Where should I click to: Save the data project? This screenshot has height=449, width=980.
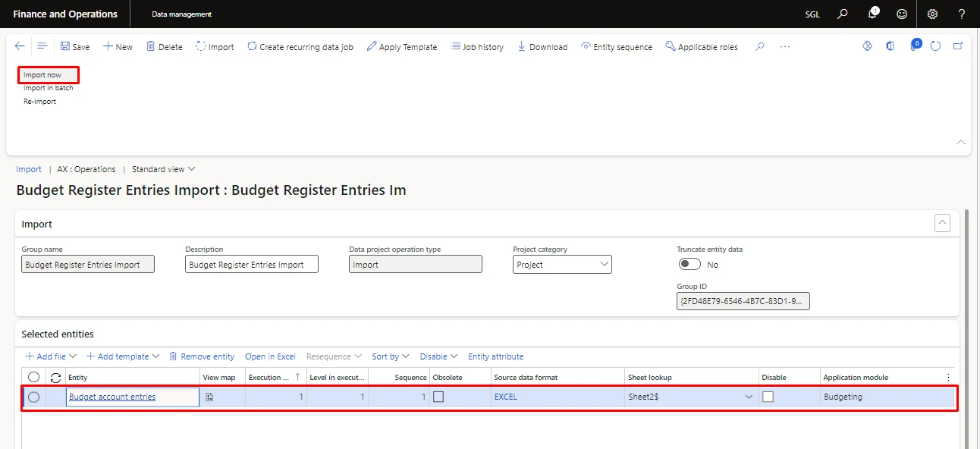(75, 46)
